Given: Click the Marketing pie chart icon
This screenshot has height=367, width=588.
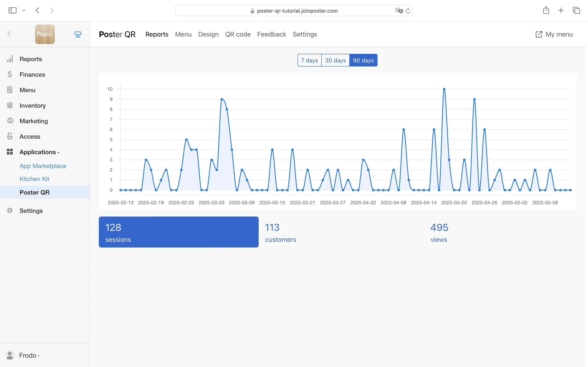Looking at the screenshot, I should (10, 121).
